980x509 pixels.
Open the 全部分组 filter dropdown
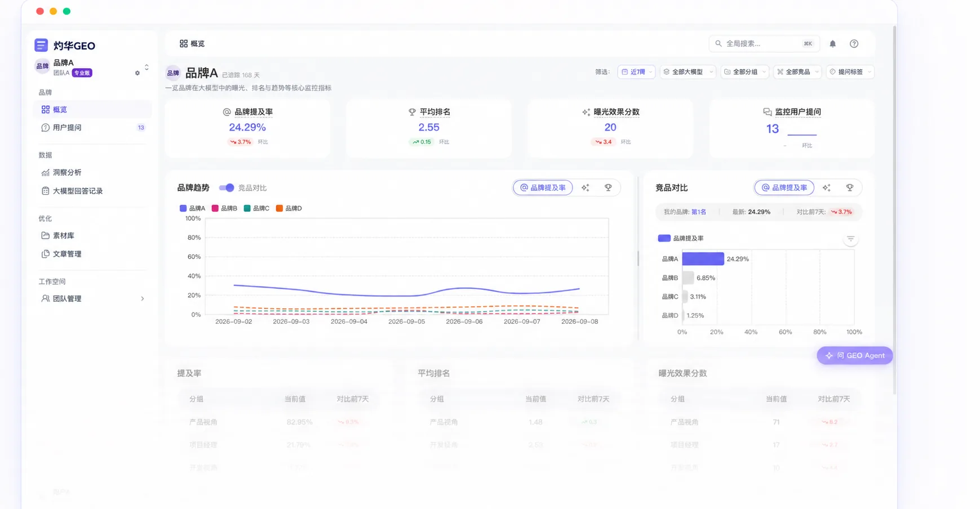744,72
